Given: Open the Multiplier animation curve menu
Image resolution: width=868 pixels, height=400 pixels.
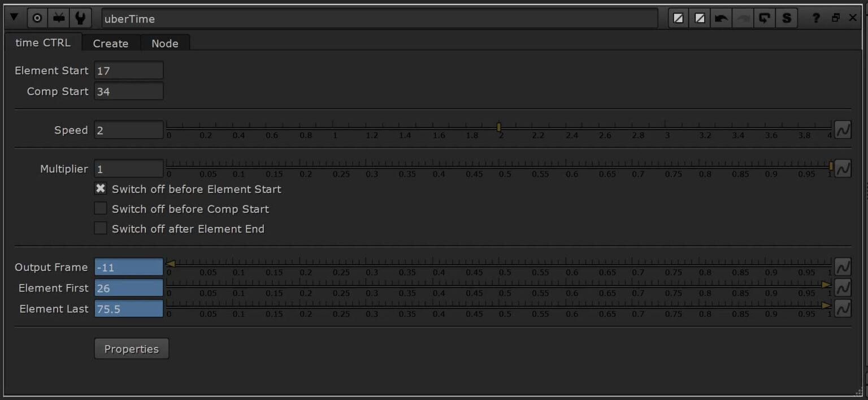Looking at the screenshot, I should tap(843, 169).
